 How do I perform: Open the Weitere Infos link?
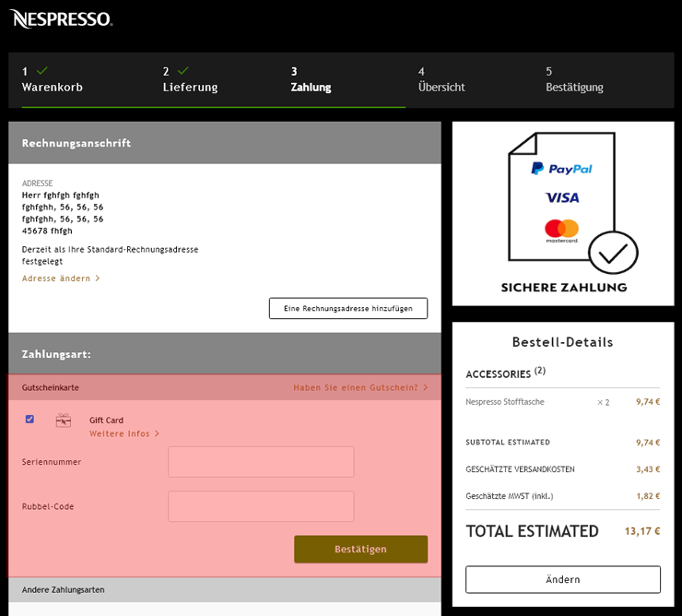124,433
